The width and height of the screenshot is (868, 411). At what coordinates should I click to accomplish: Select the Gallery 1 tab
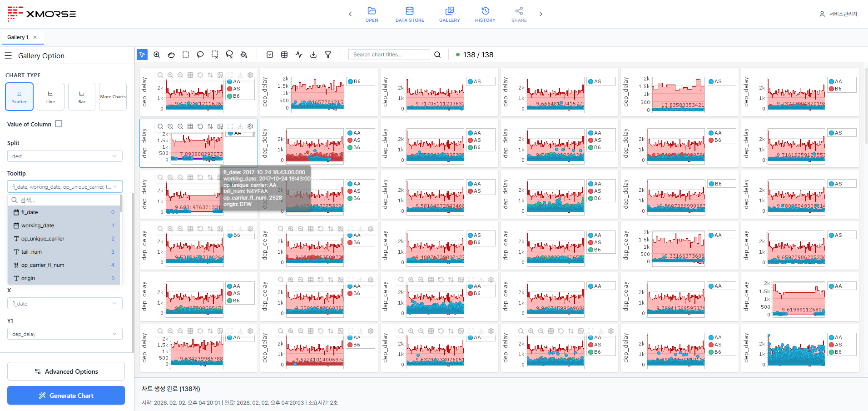[x=18, y=37]
